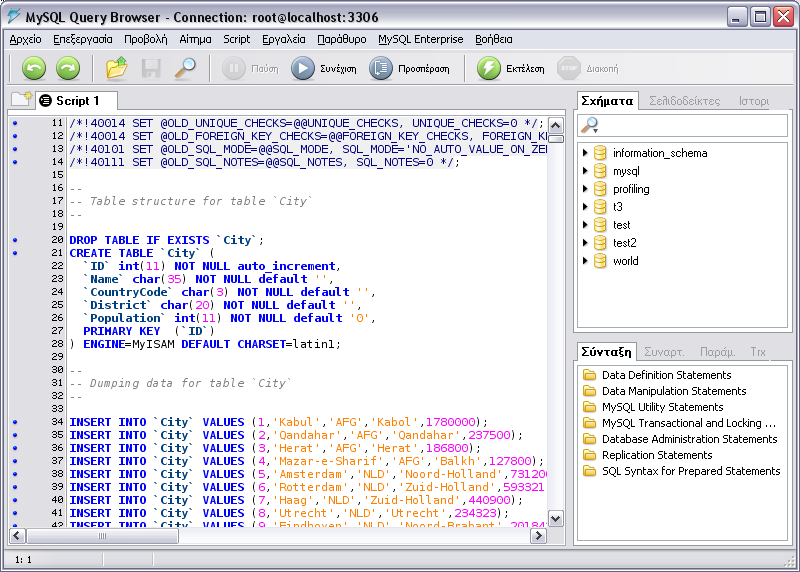Click the editor vertical scroll up arrow

coord(556,125)
